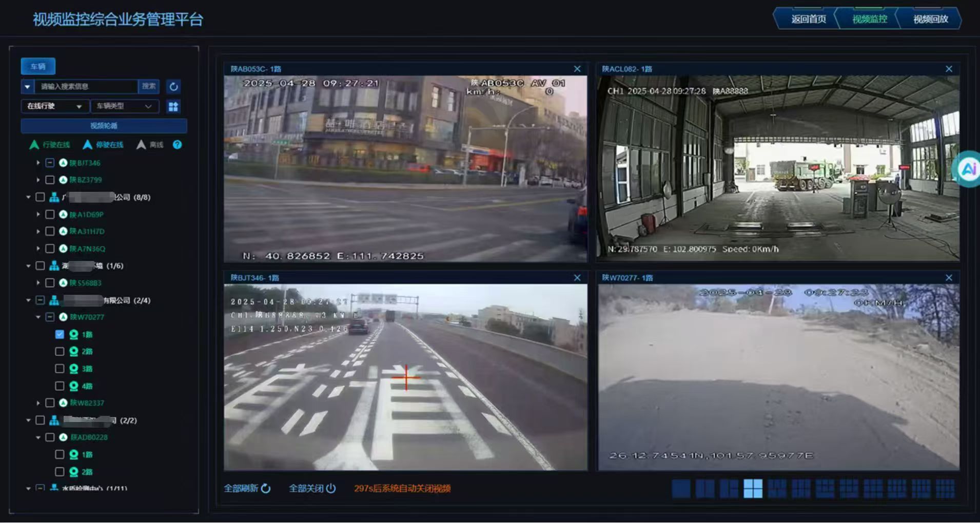Click the 搜索 search button
Viewport: 980px width, 523px height.
149,87
